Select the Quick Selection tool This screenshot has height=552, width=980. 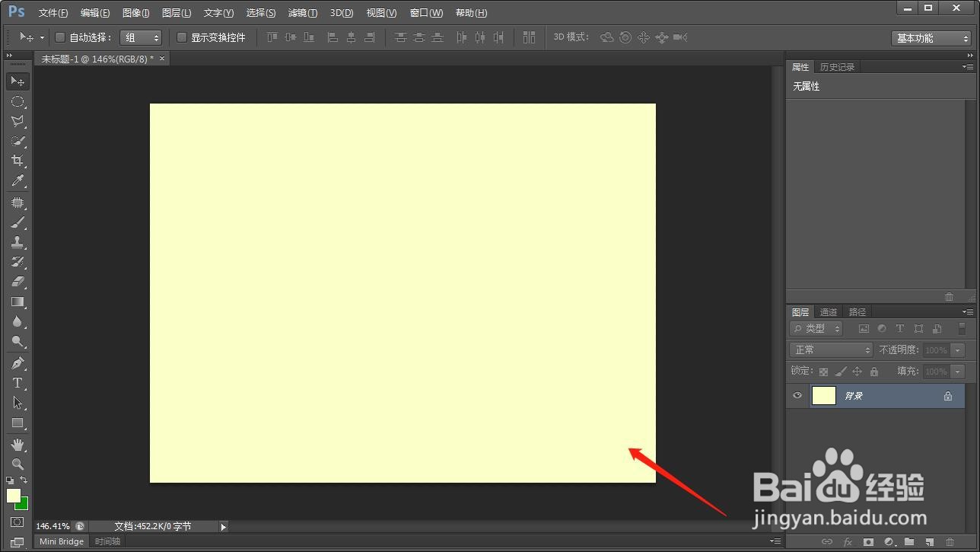click(17, 141)
